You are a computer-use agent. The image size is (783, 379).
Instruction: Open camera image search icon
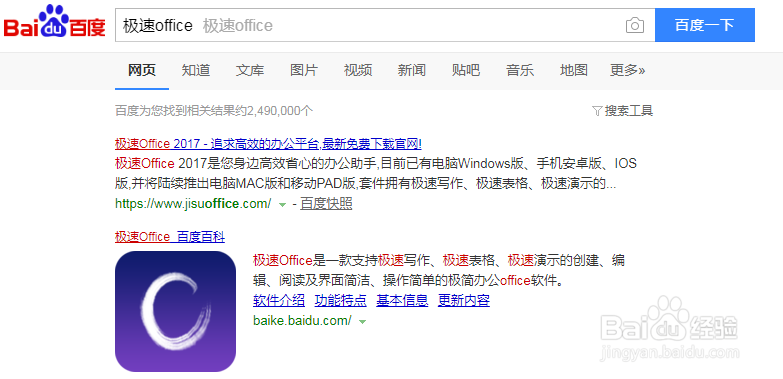(x=635, y=25)
